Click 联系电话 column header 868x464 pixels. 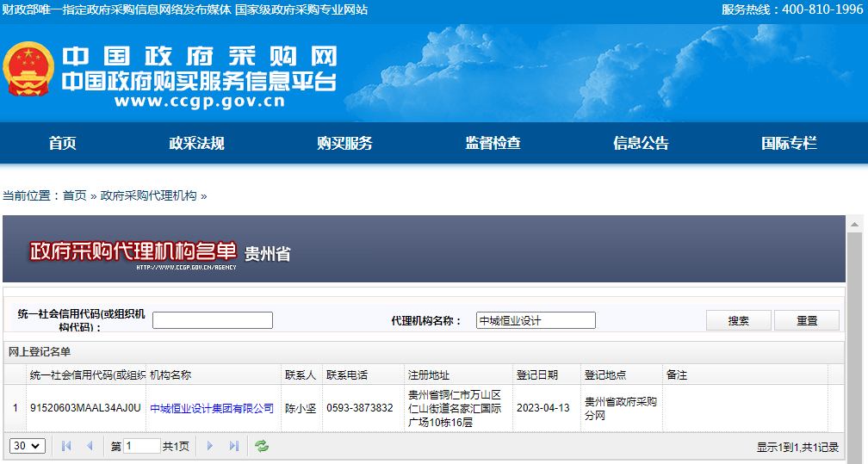(x=363, y=374)
